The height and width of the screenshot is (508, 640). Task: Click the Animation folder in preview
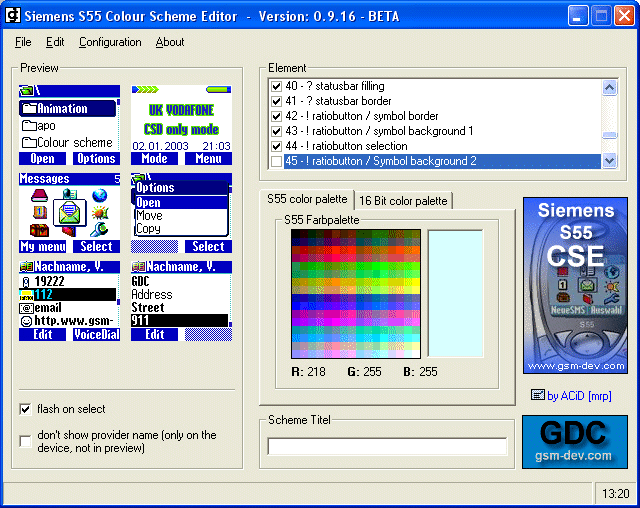pyautogui.click(x=67, y=109)
